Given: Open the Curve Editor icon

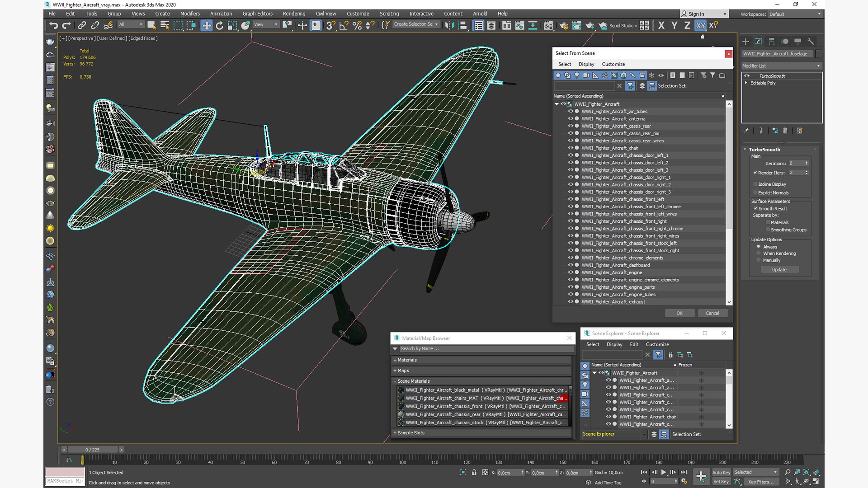Looking at the screenshot, I should click(520, 26).
